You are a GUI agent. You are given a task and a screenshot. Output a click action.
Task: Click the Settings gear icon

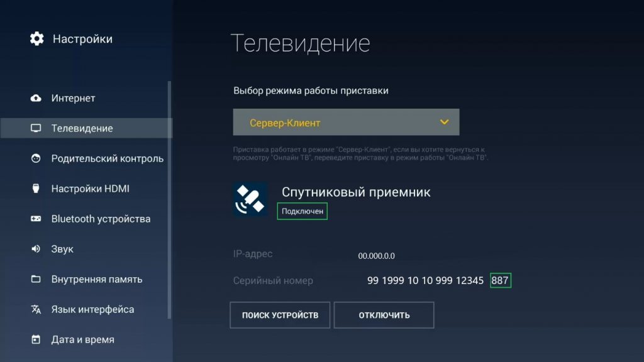click(36, 38)
